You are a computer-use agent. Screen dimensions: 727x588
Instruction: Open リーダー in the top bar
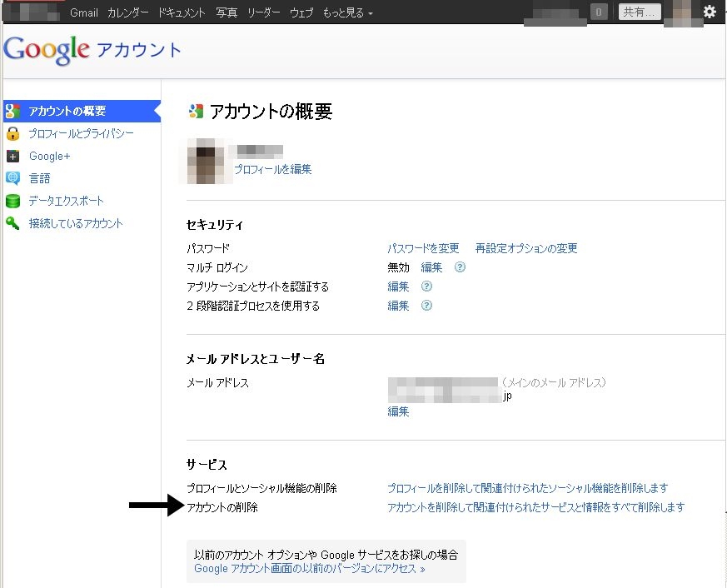(x=263, y=12)
